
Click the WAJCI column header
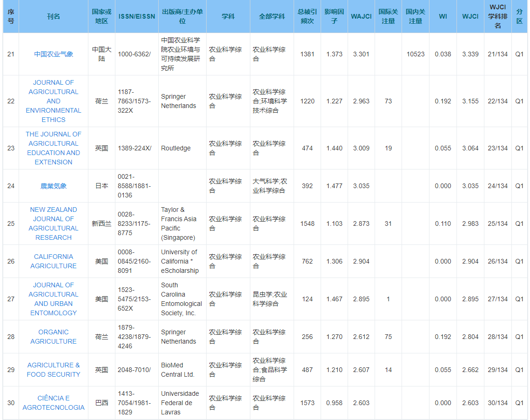[x=361, y=16]
